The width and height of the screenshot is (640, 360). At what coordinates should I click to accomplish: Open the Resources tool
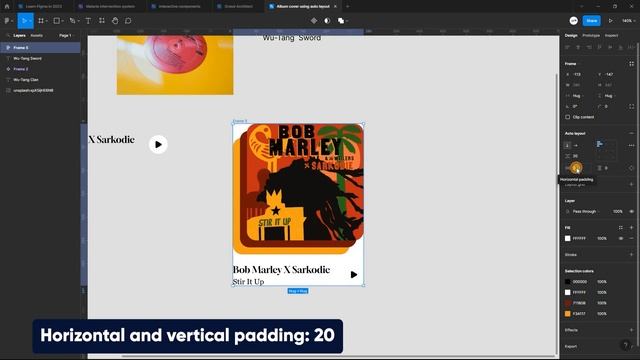tap(102, 21)
